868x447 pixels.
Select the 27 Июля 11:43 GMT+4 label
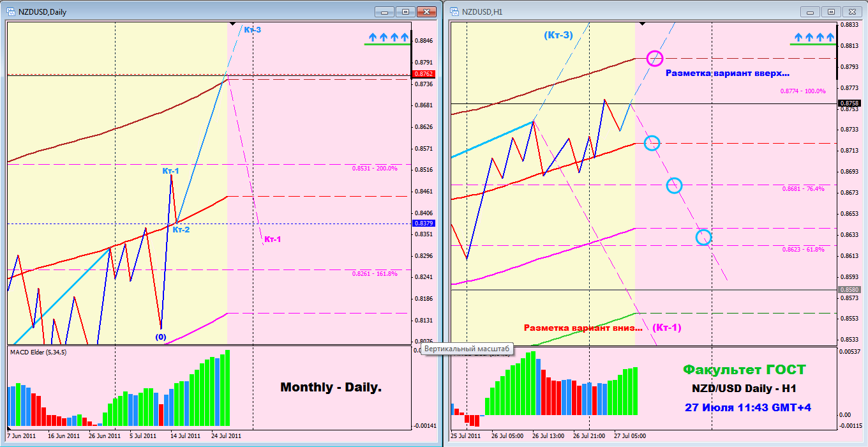tap(748, 407)
